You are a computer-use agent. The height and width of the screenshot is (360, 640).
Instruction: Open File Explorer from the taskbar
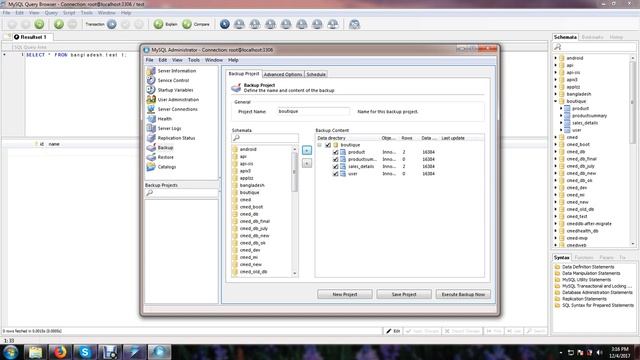(35, 352)
